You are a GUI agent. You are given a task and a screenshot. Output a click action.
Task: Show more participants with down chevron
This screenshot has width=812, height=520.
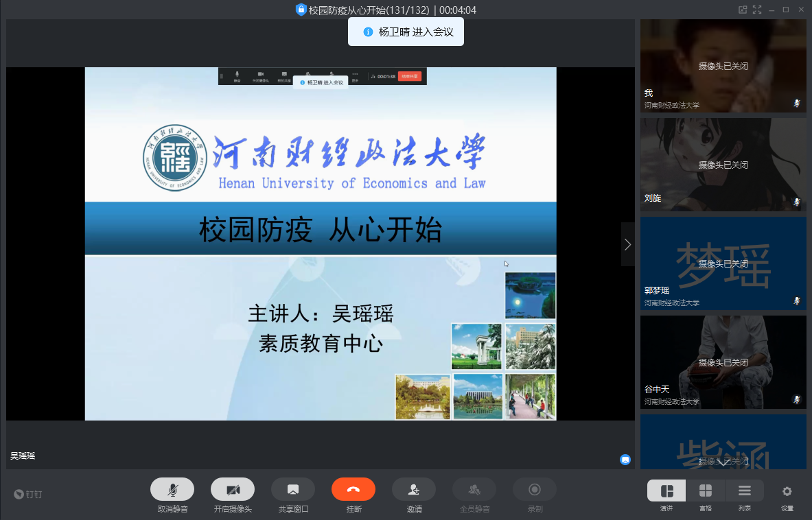(722, 462)
